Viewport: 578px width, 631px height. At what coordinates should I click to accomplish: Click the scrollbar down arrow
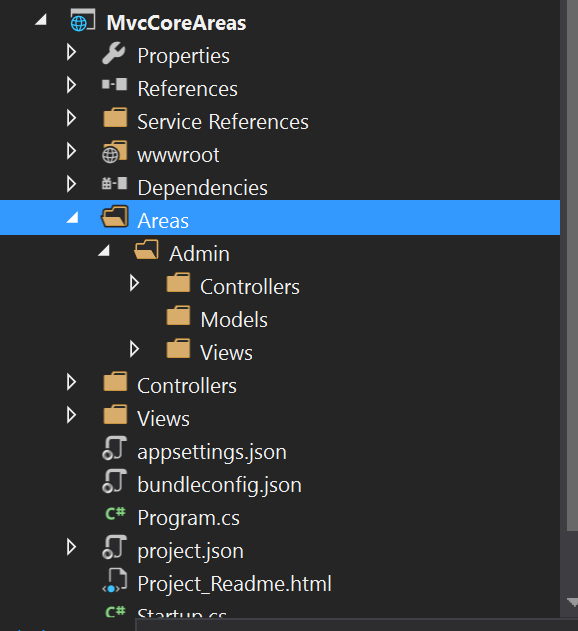coord(572,602)
